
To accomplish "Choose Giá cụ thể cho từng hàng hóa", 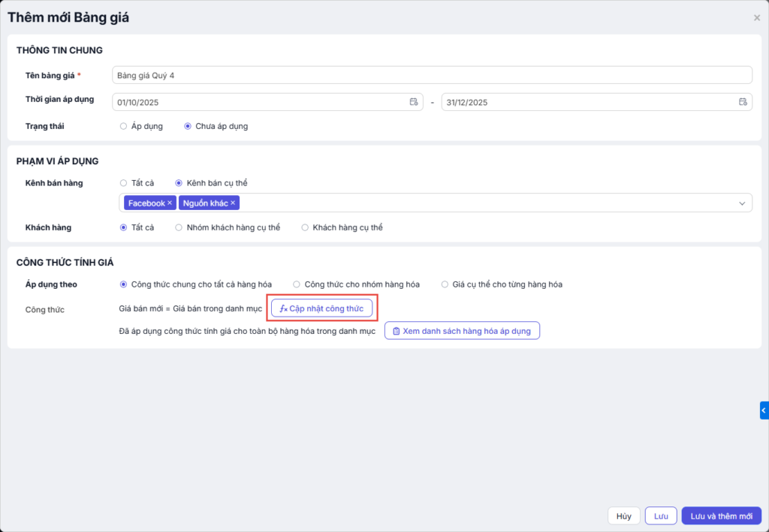I will [x=445, y=284].
